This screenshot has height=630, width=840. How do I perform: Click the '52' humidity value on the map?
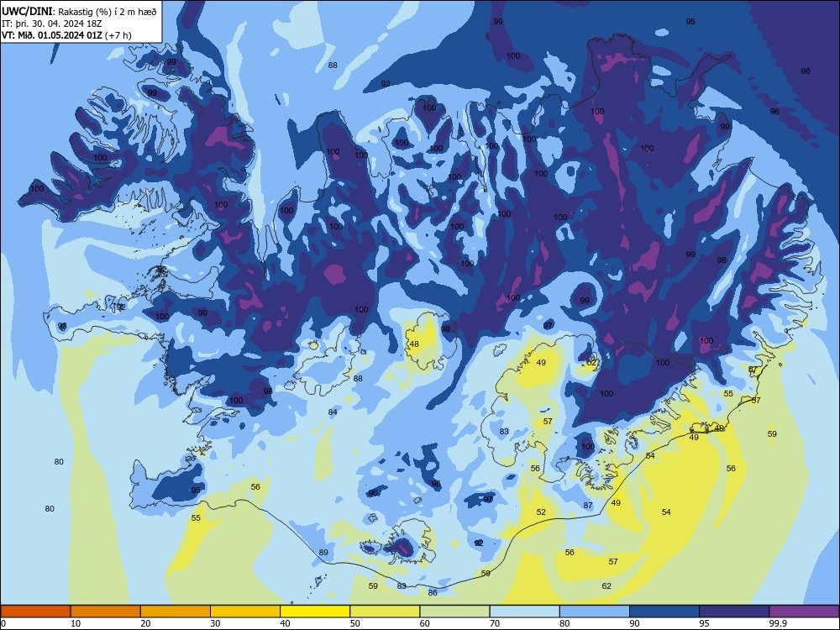click(541, 512)
